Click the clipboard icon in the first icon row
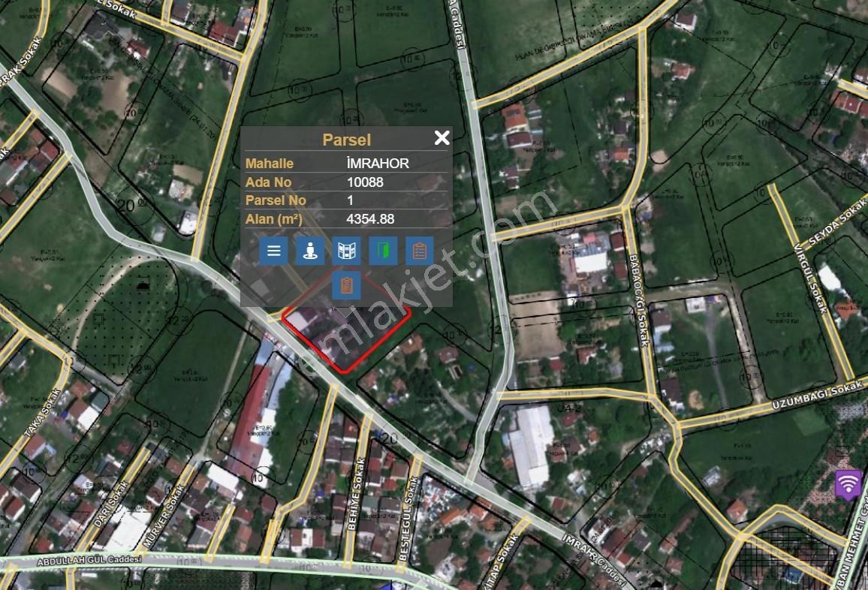This screenshot has width=868, height=590. point(420,251)
